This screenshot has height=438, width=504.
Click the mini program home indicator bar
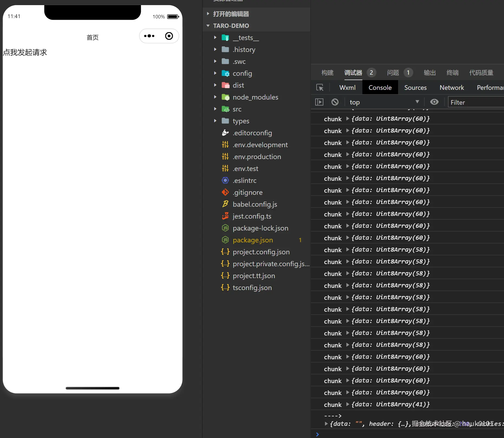pyautogui.click(x=93, y=388)
